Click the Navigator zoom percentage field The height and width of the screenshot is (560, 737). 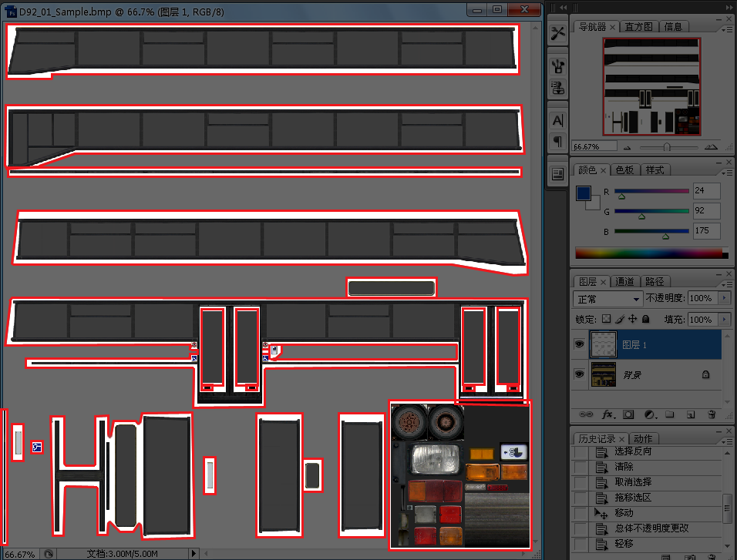594,146
